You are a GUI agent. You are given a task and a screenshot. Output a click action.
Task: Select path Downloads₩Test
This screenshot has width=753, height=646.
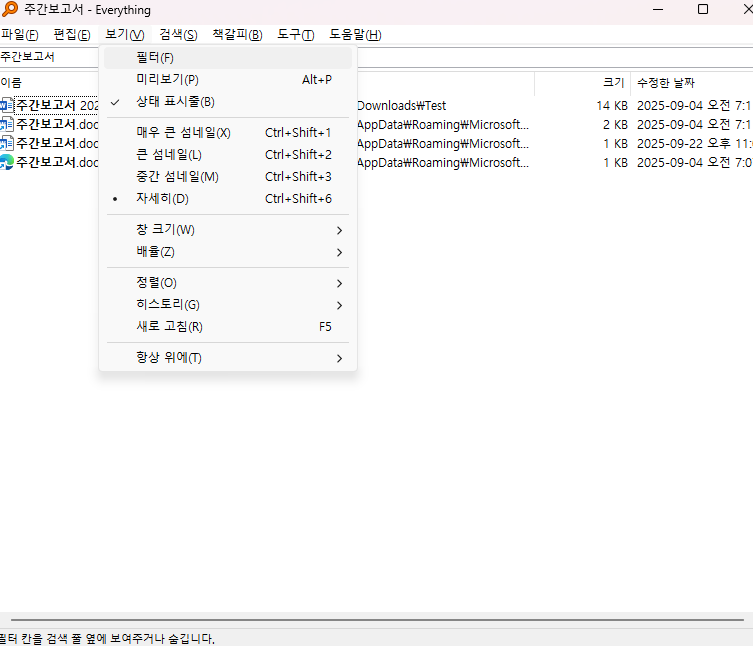pos(401,106)
